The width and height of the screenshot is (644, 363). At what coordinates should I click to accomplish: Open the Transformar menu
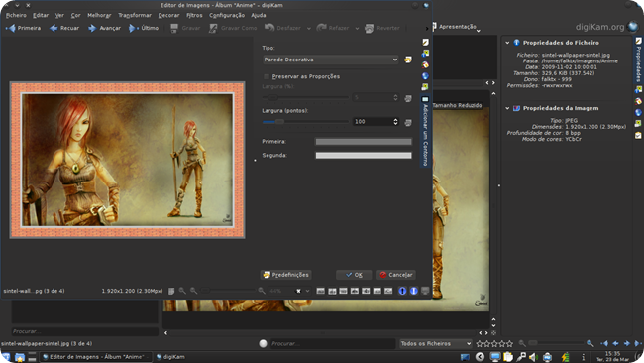(135, 15)
